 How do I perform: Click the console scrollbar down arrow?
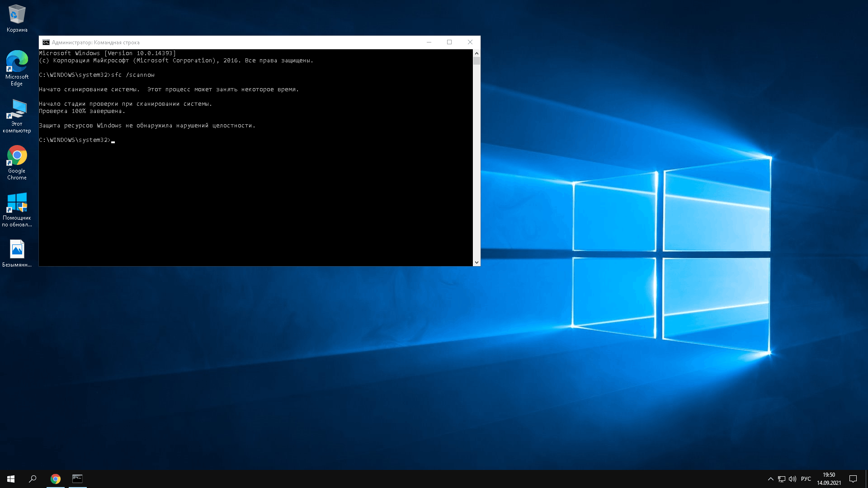[476, 262]
